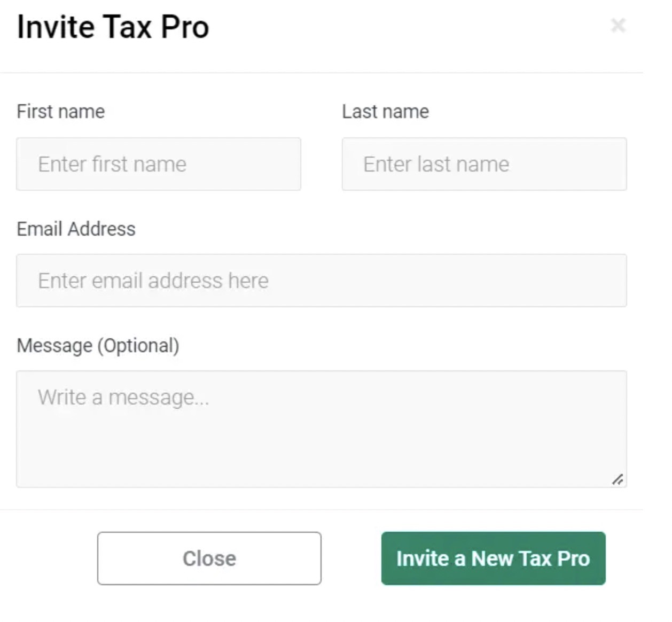Image resolution: width=672 pixels, height=622 pixels.
Task: Select the Invite a New Tax Pro button
Action: (493, 558)
